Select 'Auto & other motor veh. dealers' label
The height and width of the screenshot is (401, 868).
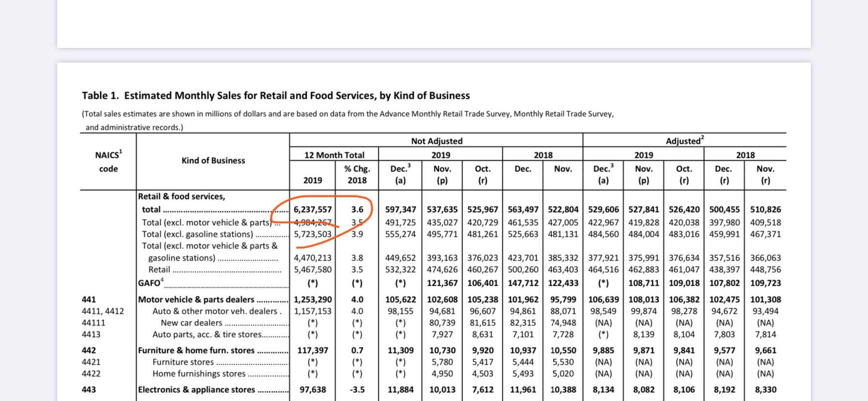[x=215, y=311]
